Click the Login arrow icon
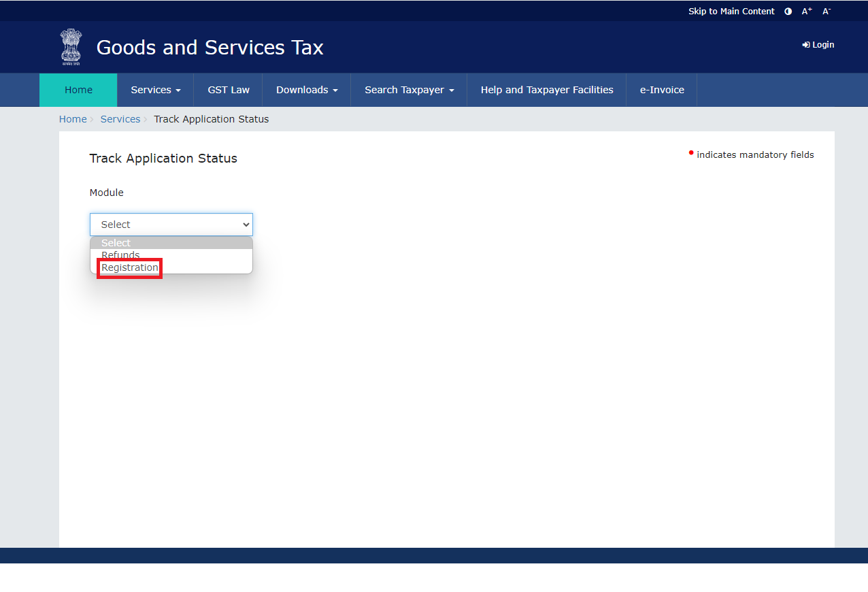Image resolution: width=868 pixels, height=592 pixels. click(805, 44)
